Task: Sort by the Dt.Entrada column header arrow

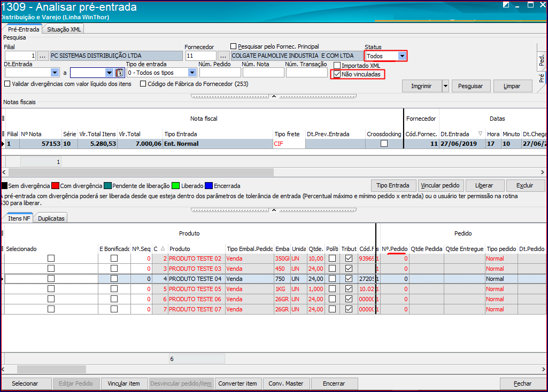Action: (x=480, y=134)
